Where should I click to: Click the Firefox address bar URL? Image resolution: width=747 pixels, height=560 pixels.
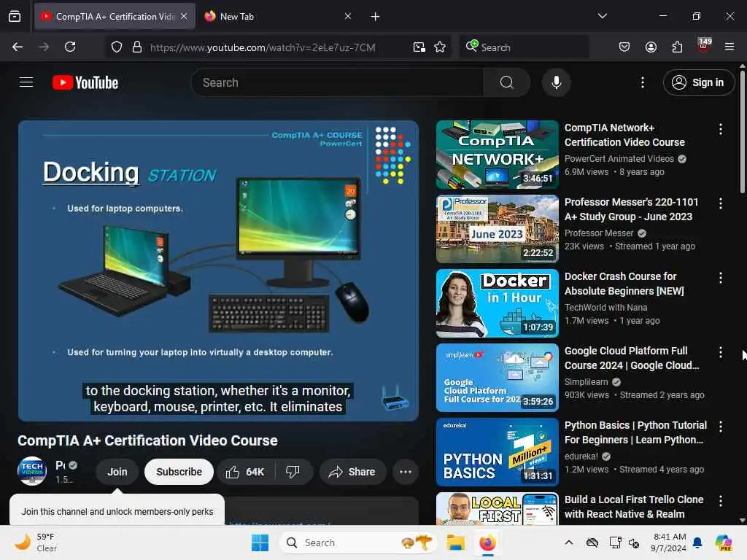tap(263, 47)
